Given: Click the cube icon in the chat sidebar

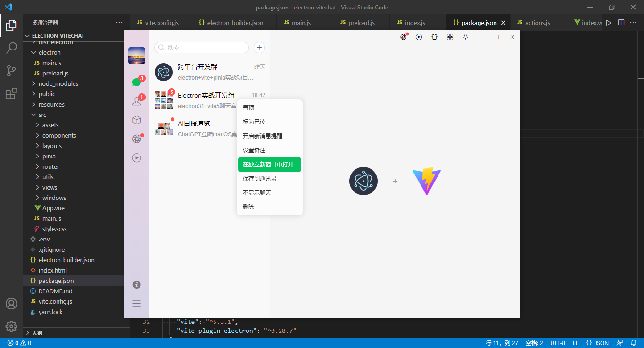Looking at the screenshot, I should pos(137,120).
